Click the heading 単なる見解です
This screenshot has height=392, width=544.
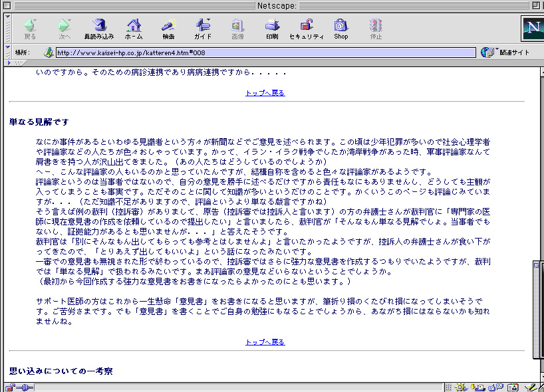click(x=39, y=122)
